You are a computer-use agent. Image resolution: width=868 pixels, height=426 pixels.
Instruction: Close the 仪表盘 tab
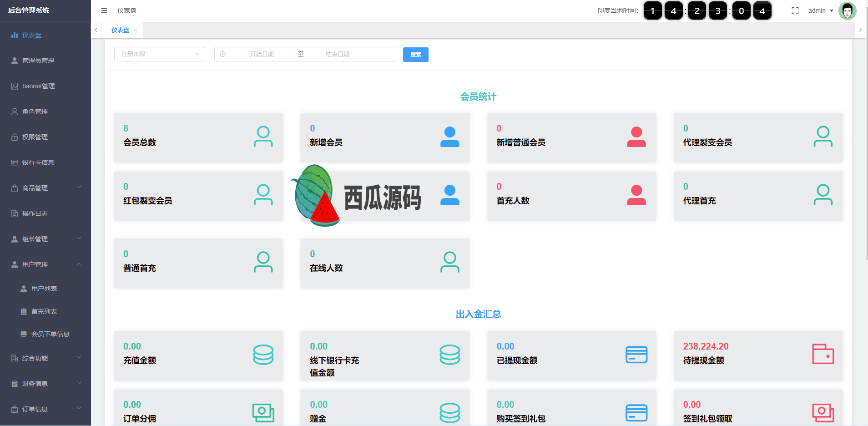[x=136, y=30]
